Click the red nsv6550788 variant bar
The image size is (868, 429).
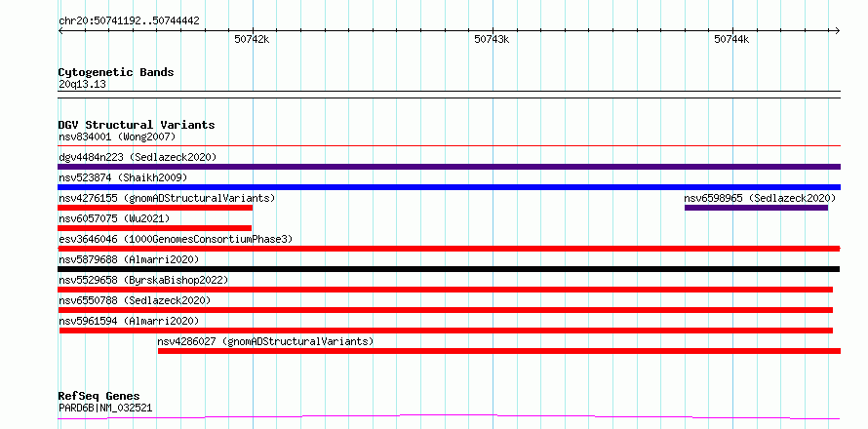[x=446, y=310]
